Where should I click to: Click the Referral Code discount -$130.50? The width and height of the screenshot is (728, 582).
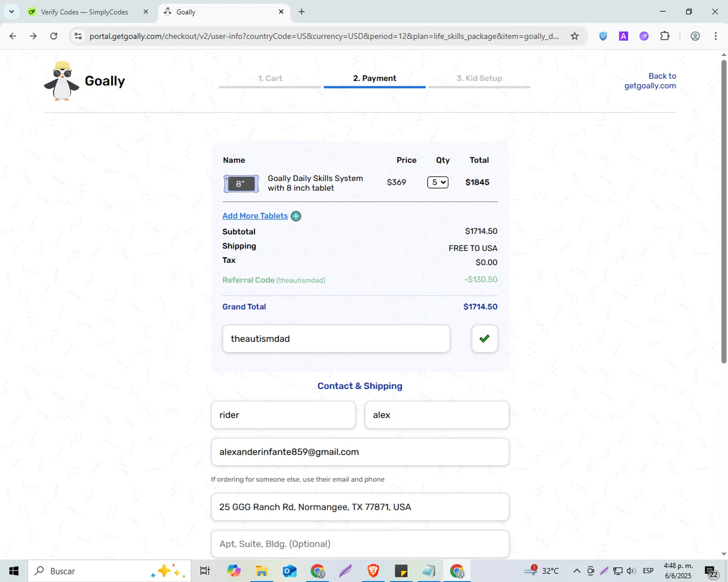(481, 280)
